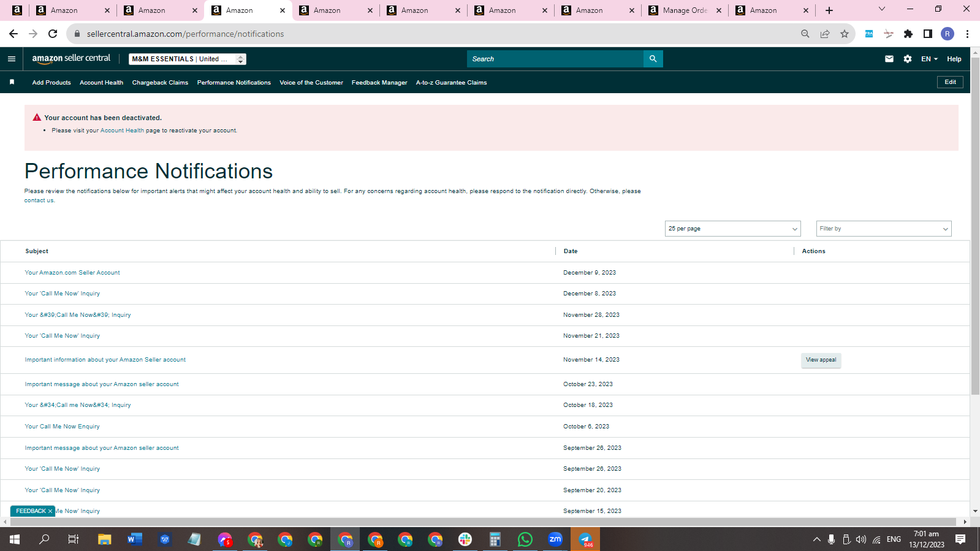Show hidden system tray icons
The height and width of the screenshot is (551, 980).
(816, 539)
